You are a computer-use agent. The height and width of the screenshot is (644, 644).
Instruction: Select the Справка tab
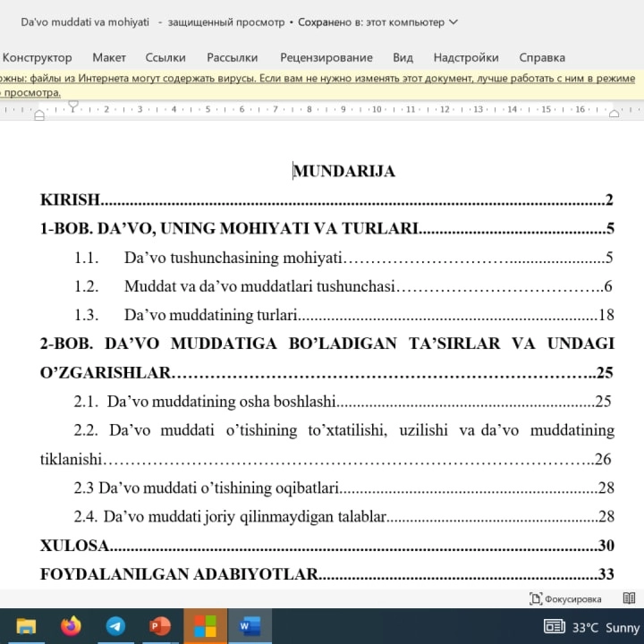[542, 57]
